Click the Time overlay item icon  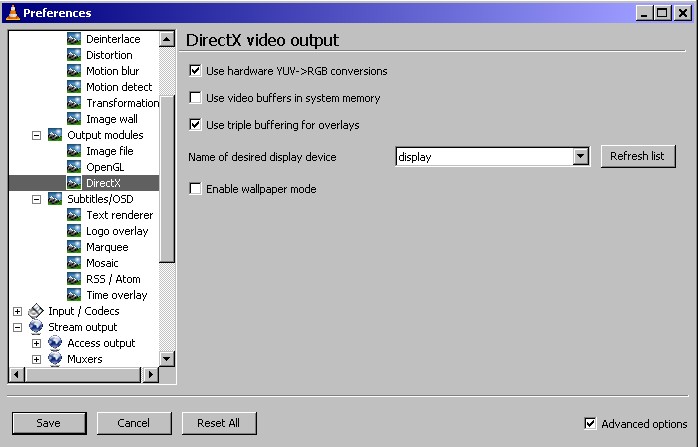(x=74, y=295)
